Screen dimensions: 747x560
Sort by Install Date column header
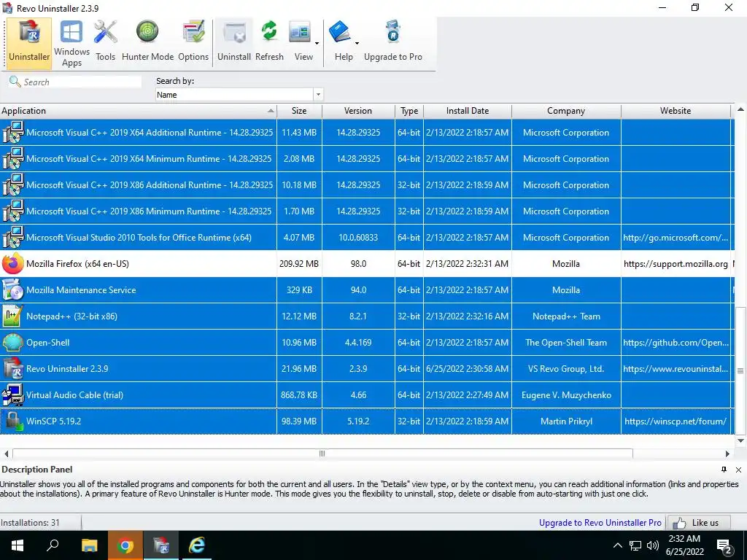pyautogui.click(x=468, y=111)
